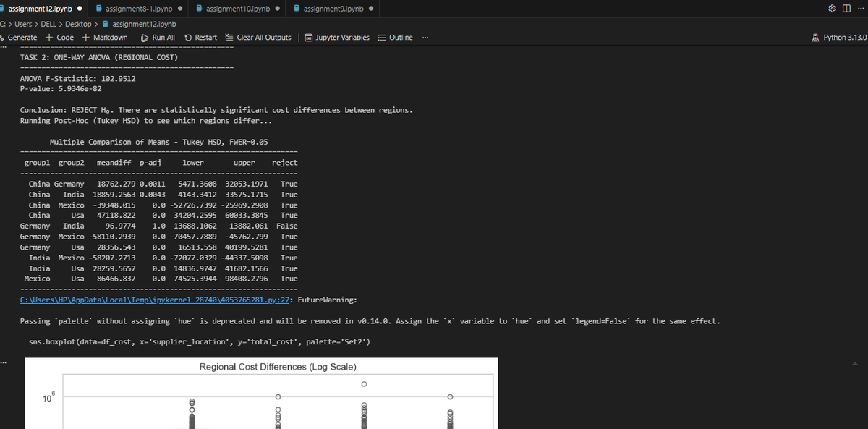Switch to the assignment12.ipynb tab
Screen dimensions: 868x429
pyautogui.click(x=40, y=9)
